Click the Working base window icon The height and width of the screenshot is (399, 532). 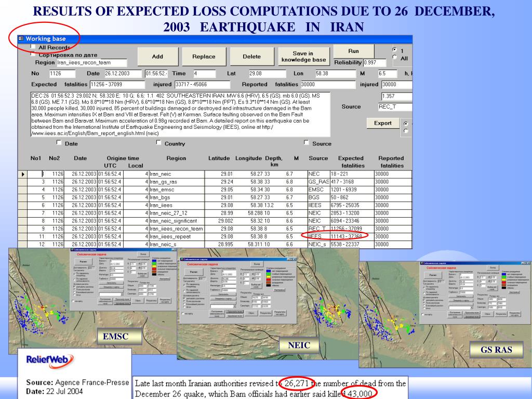coord(21,39)
